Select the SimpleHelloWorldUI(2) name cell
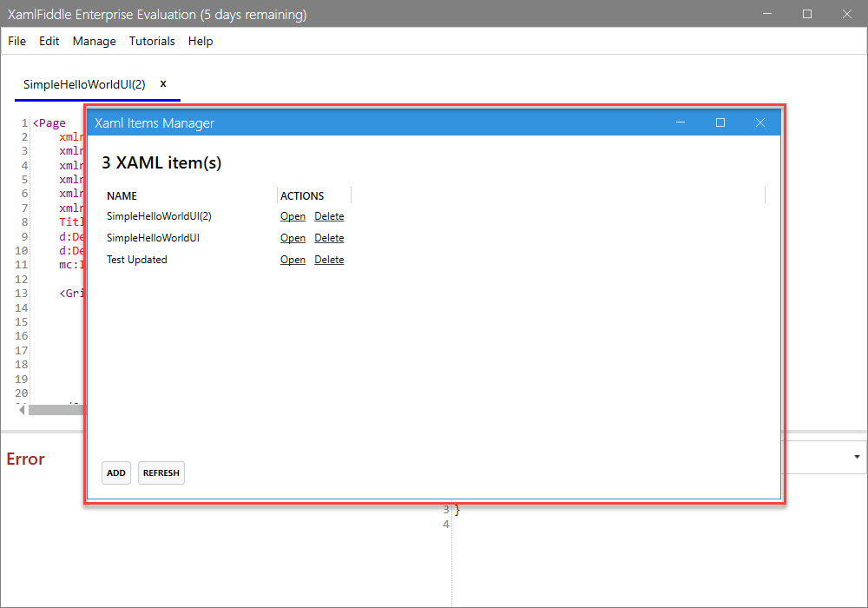868x608 pixels. (x=159, y=216)
